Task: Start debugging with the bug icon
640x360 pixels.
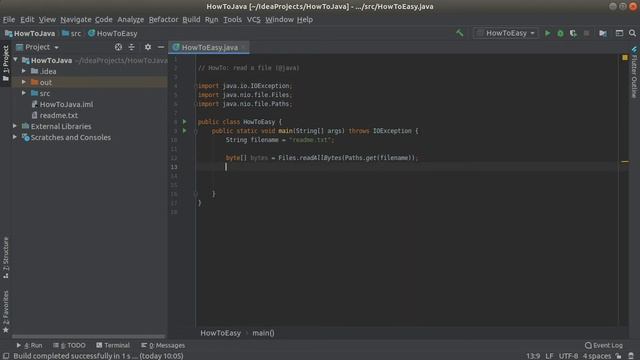Action: pyautogui.click(x=560, y=33)
